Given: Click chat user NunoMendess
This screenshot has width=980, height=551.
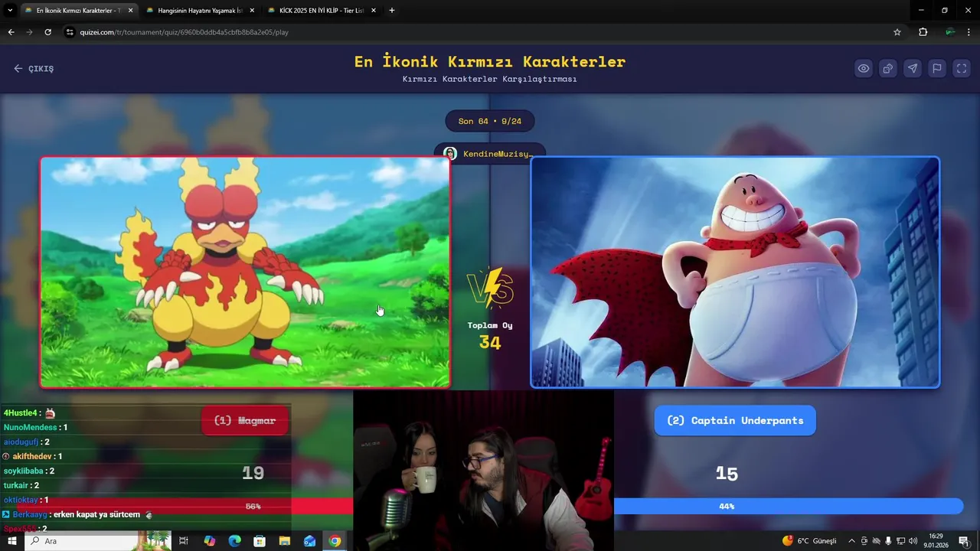Looking at the screenshot, I should coord(31,428).
